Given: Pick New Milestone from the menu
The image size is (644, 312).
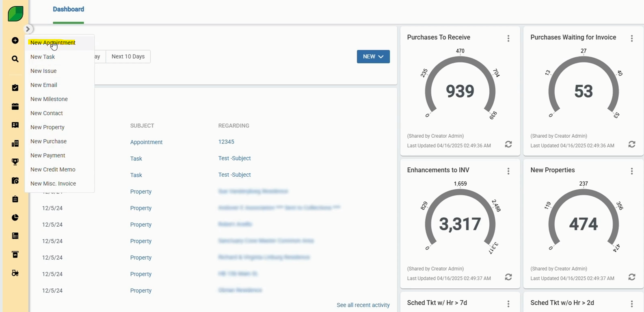Looking at the screenshot, I should (x=60, y=99).
